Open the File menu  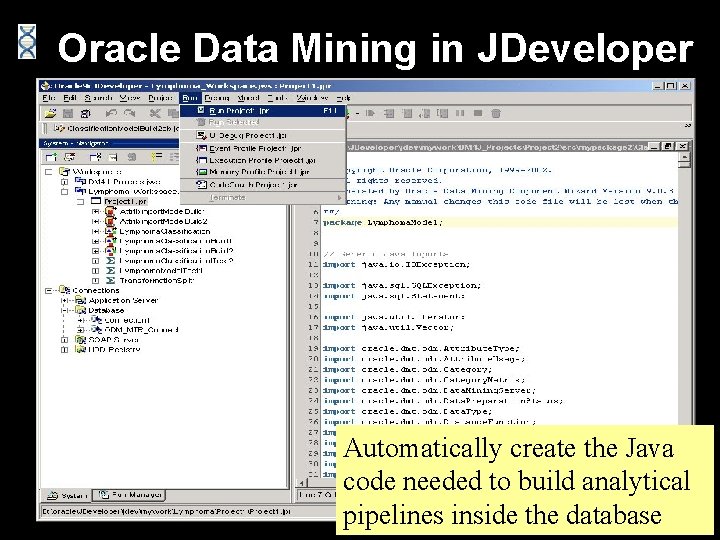[x=49, y=98]
